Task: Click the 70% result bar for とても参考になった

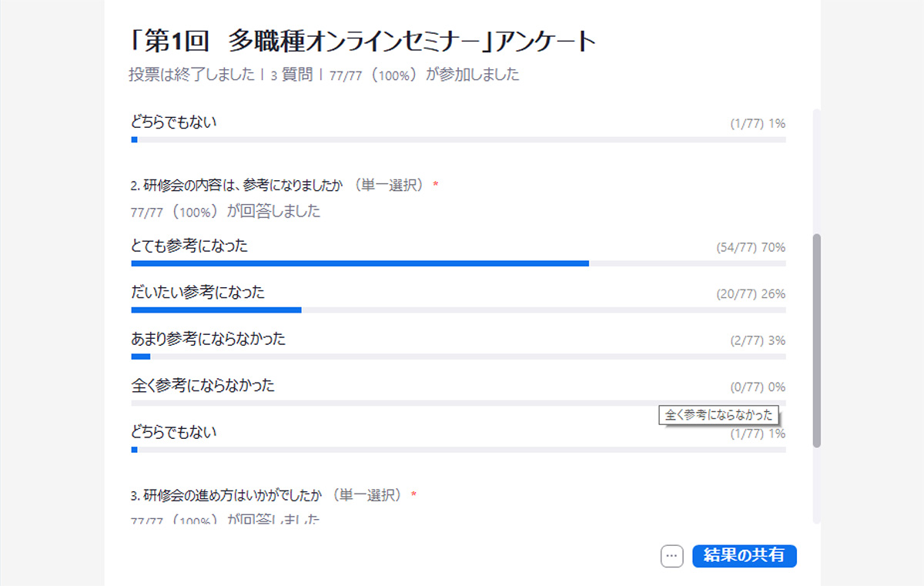Action: click(x=360, y=263)
